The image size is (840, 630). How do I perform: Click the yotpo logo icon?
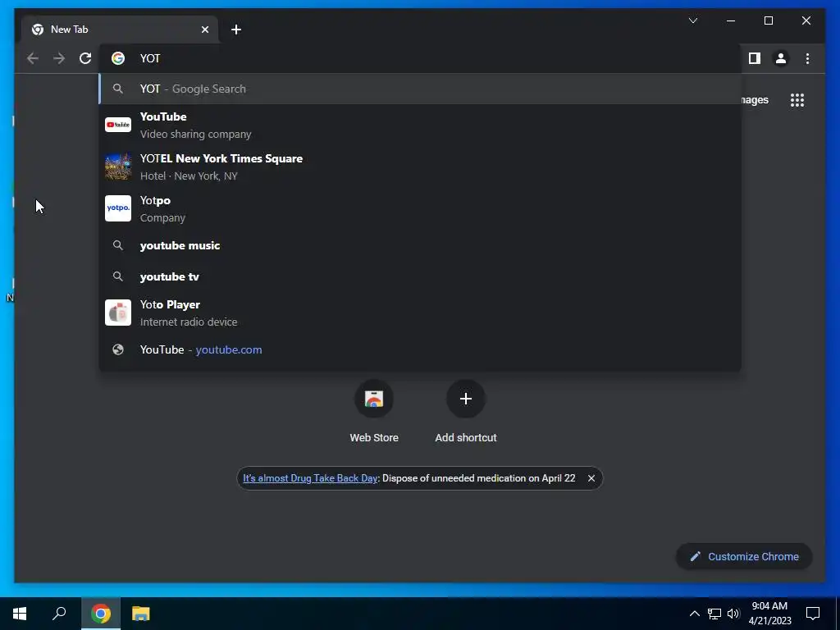point(118,208)
